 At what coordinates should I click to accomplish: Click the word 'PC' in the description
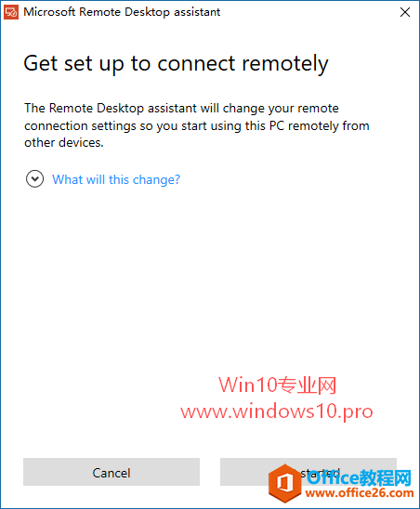[x=277, y=125]
